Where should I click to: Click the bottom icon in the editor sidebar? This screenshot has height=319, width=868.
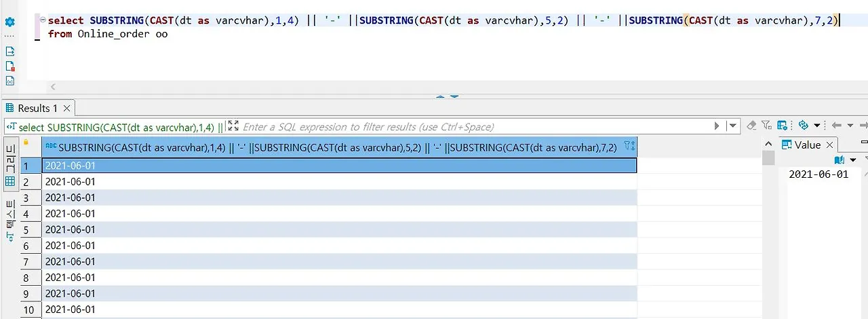pyautogui.click(x=10, y=81)
